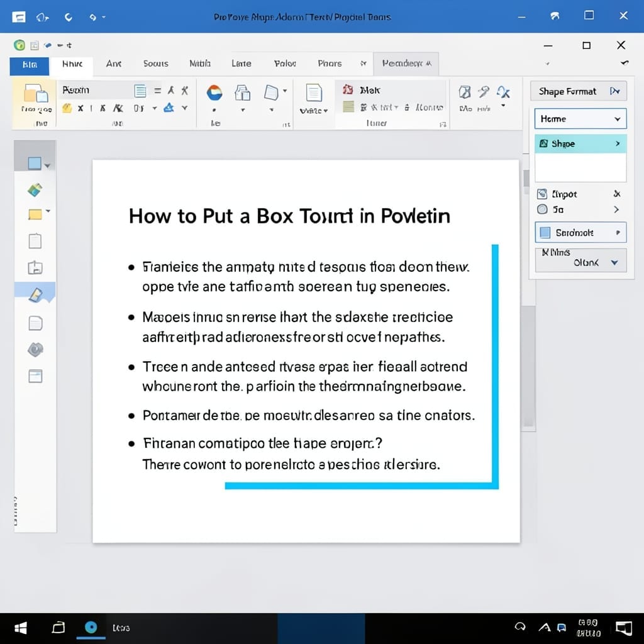The image size is (644, 644).
Task: Expand the highlighted Shape row in the panel
Action: click(580, 144)
